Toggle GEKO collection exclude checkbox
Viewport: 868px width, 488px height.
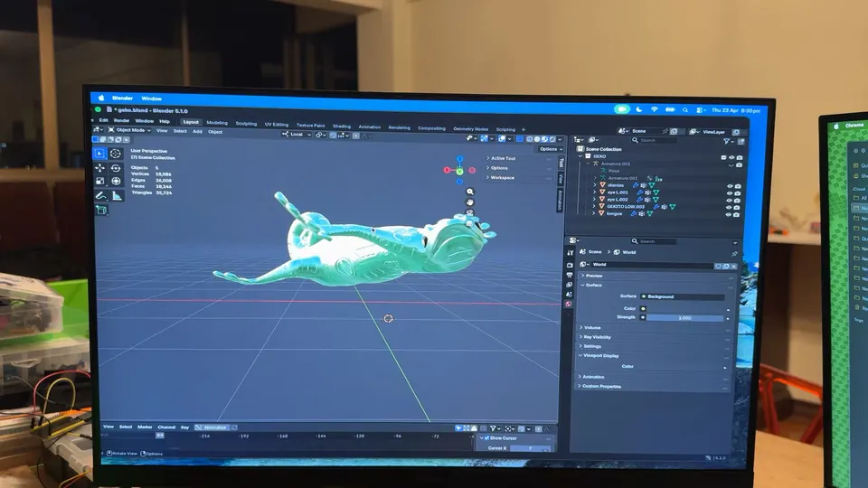723,157
